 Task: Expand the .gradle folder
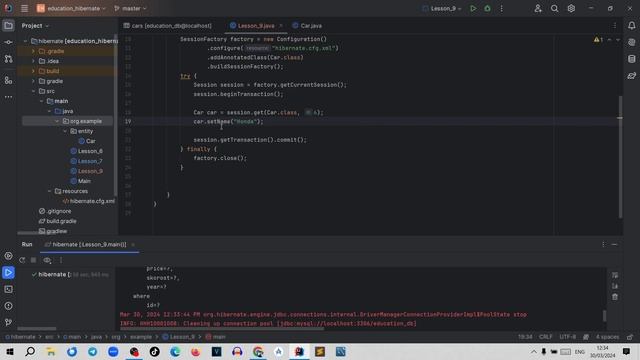click(33, 51)
